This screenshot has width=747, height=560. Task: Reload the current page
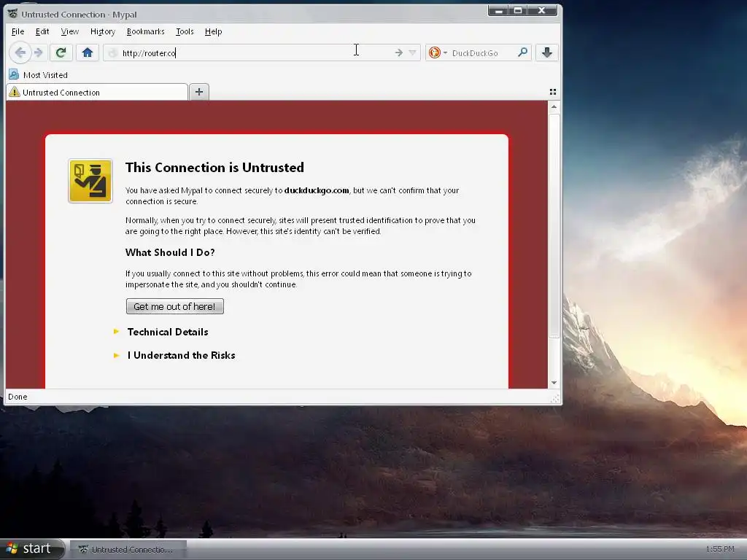point(61,52)
